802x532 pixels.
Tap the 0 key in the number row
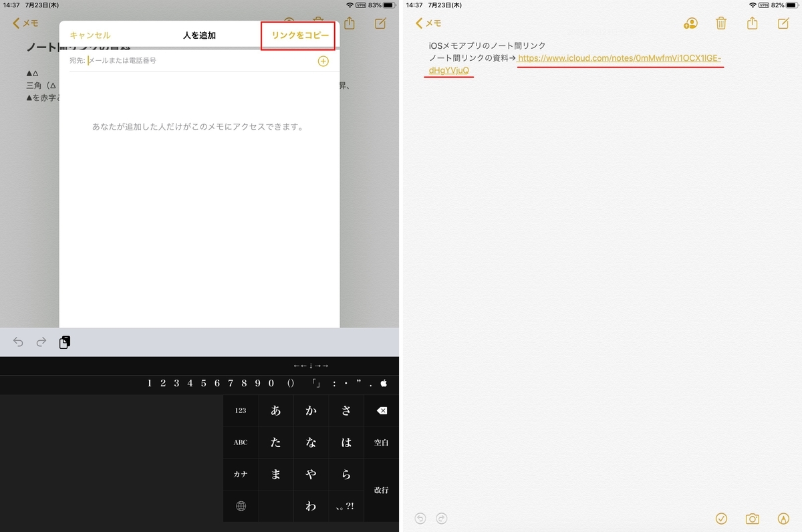(x=271, y=384)
